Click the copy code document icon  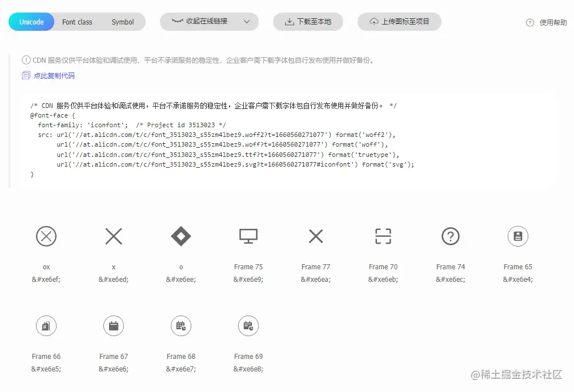26,75
